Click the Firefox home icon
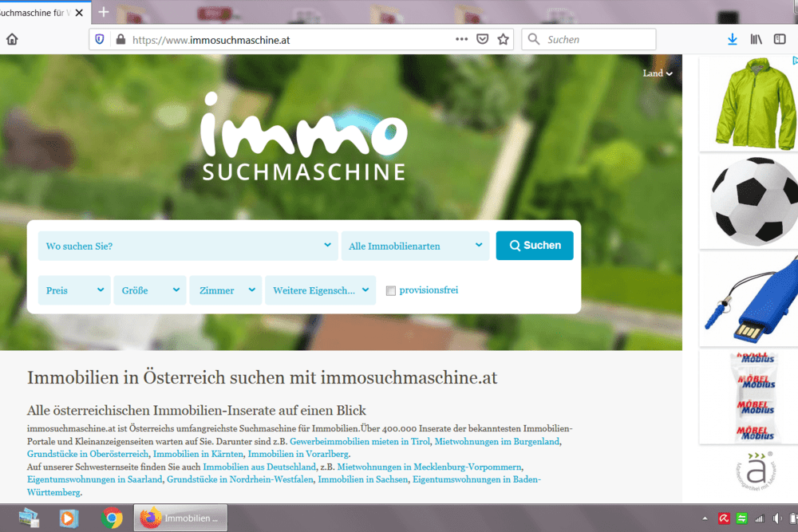Image resolution: width=798 pixels, height=532 pixels. tap(12, 39)
